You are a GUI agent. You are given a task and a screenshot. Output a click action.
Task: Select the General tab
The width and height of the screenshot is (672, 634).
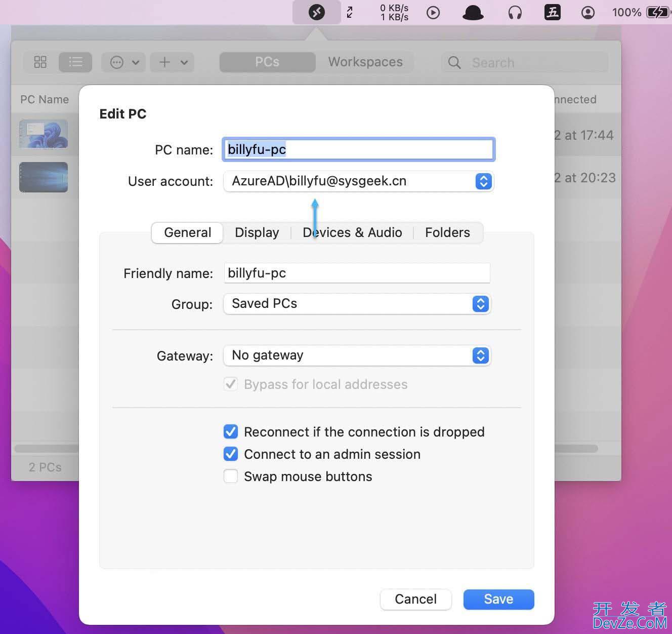pyautogui.click(x=187, y=232)
